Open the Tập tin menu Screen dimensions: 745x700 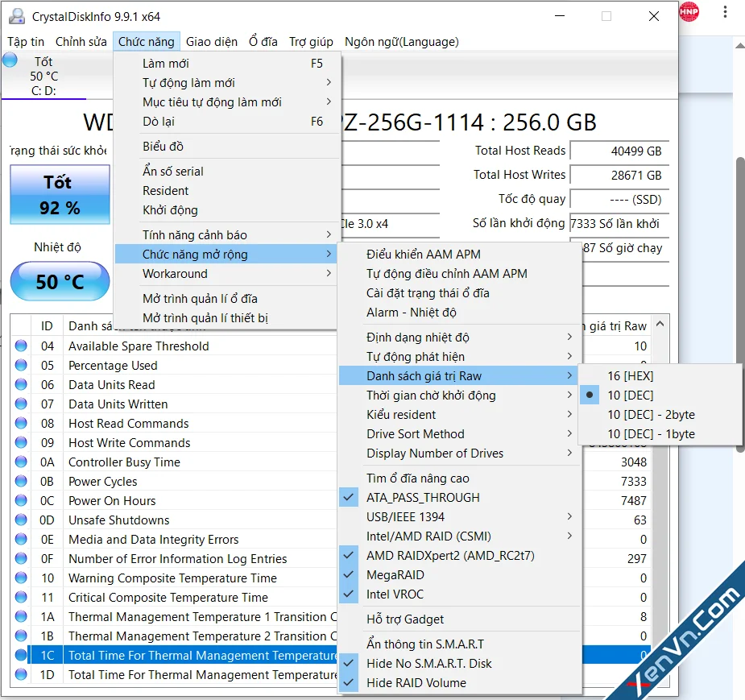26,42
